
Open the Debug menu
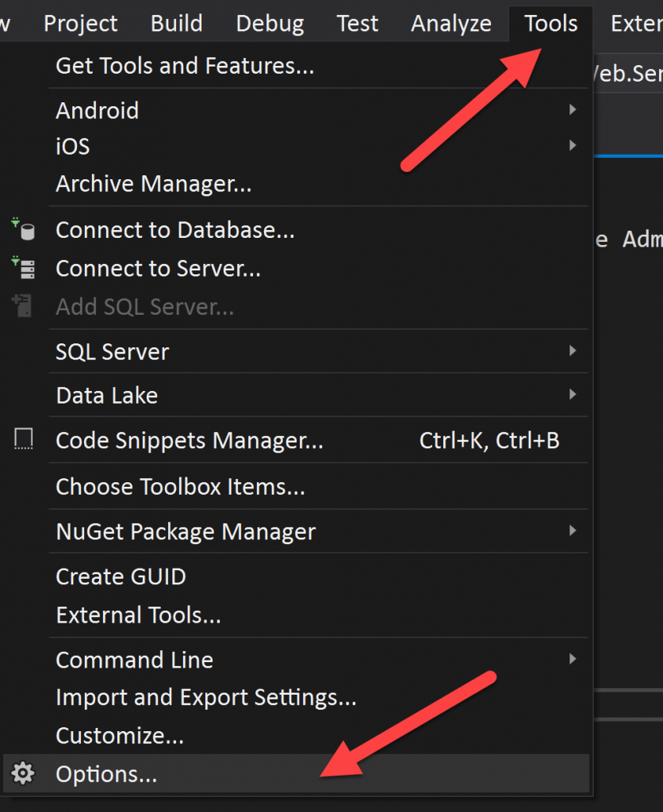pos(270,24)
